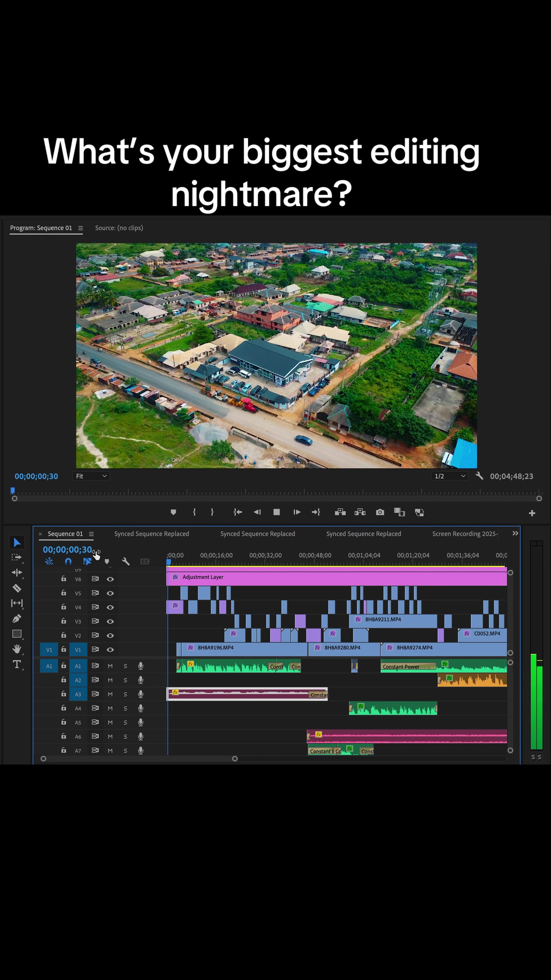Close the Sequence 01 timeline tab
Viewport: 551px width, 980px height.
[40, 534]
